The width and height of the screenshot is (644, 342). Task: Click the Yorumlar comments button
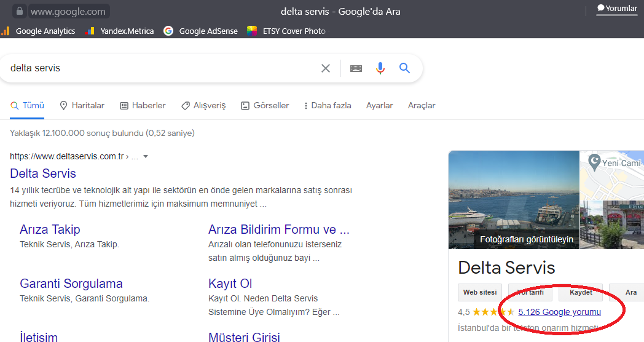[x=617, y=9]
